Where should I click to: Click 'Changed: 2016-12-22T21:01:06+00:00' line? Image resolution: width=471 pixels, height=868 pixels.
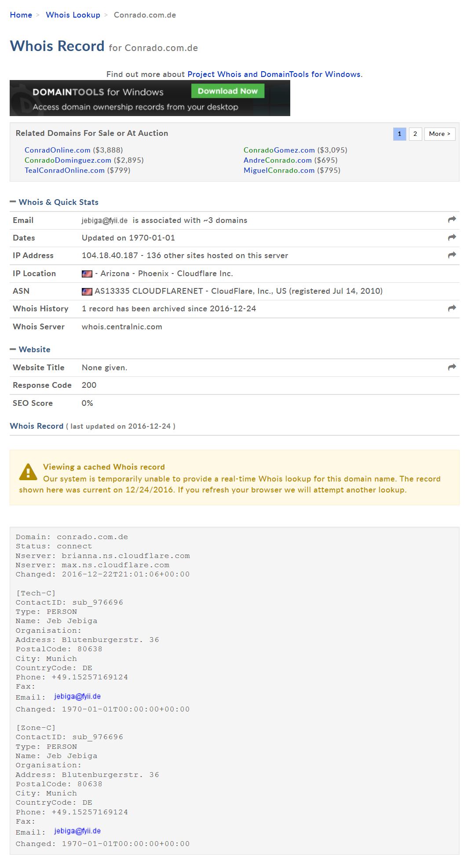point(102,574)
